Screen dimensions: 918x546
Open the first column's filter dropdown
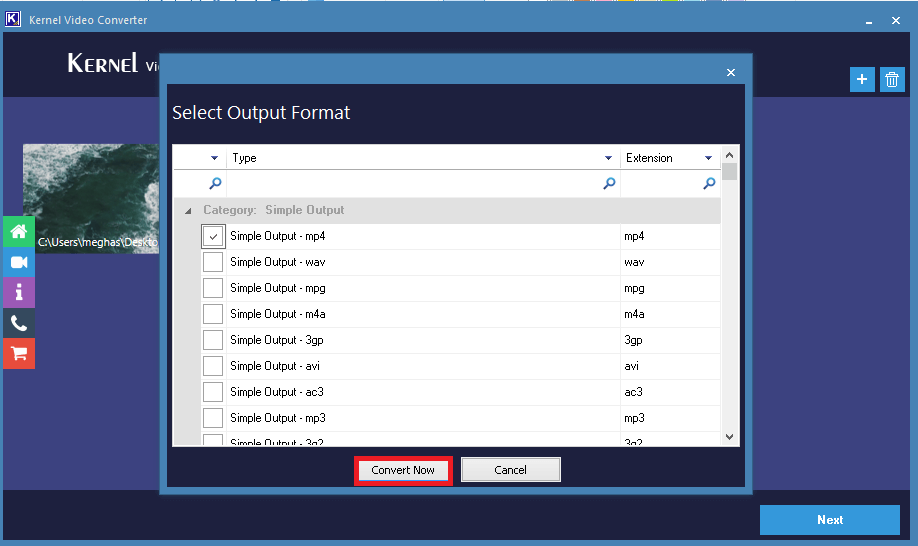tap(214, 158)
